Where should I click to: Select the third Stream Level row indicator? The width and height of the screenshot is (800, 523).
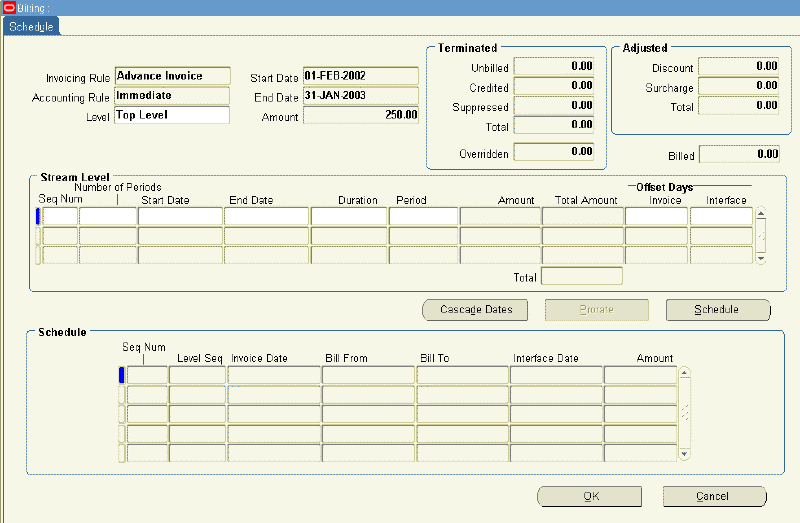pos(38,255)
